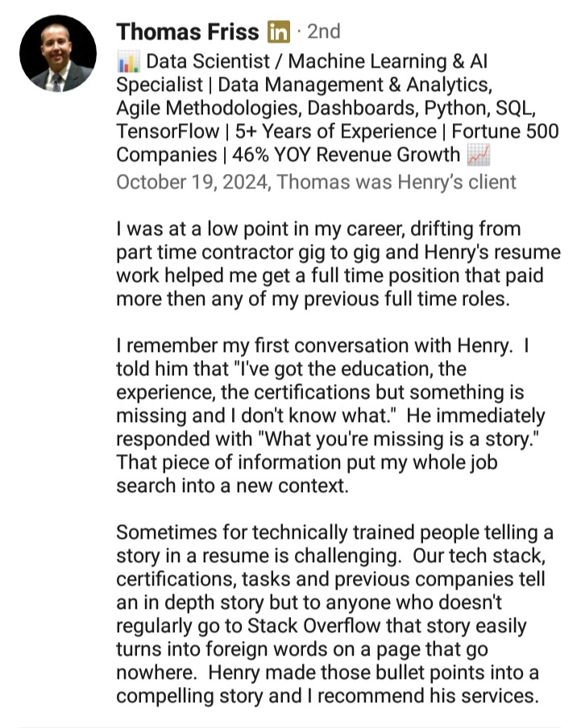Image resolution: width=577 pixels, height=728 pixels.
Task: Click the "October 19, 2024" date text
Action: click(x=193, y=181)
